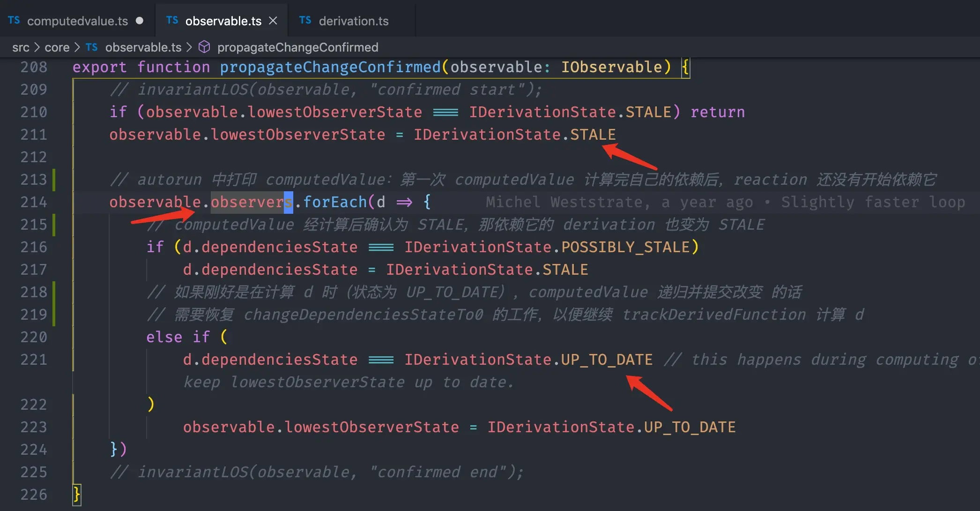Switch to derivation.ts tab
The image size is (980, 511).
353,21
